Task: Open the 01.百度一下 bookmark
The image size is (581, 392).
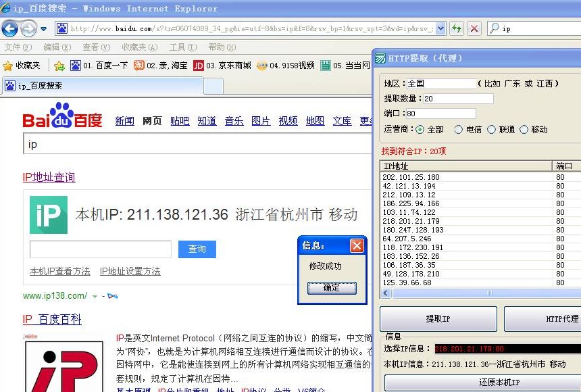Action: [x=99, y=66]
